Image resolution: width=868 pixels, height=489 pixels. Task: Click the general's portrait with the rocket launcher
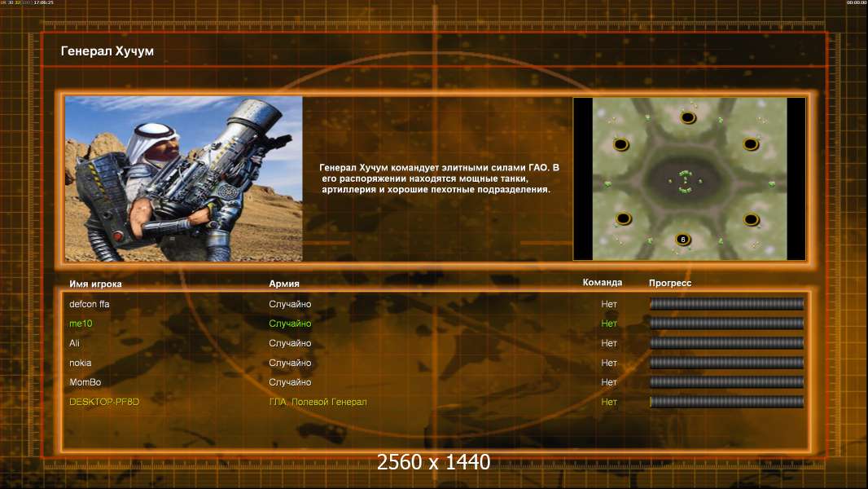pyautogui.click(x=184, y=178)
